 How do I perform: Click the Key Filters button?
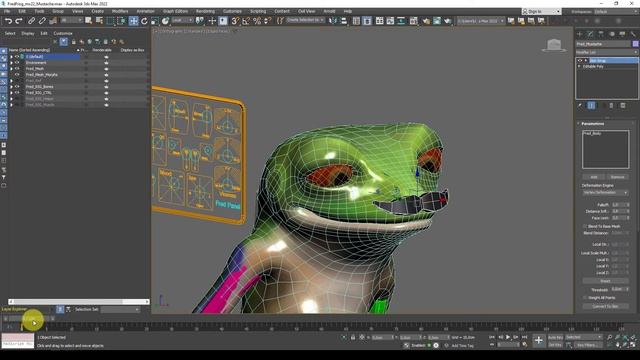click(x=587, y=345)
